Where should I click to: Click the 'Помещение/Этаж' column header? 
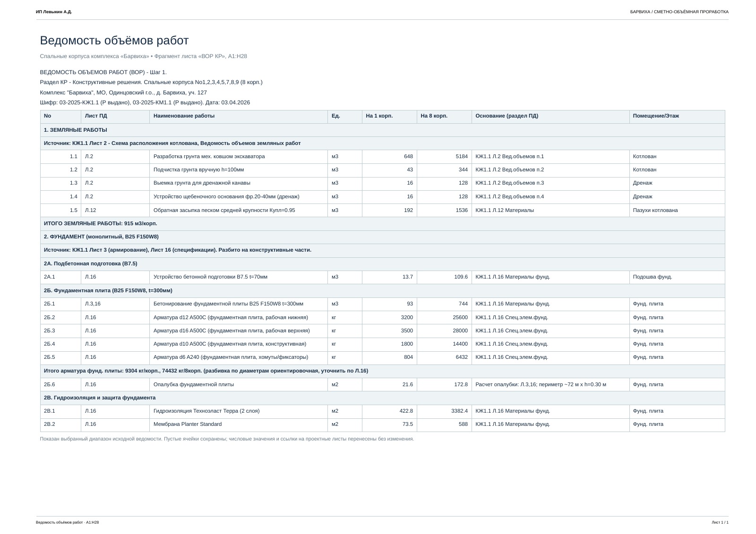(x=677, y=117)
